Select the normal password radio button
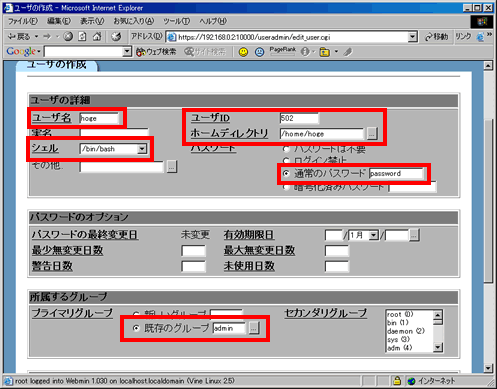The width and height of the screenshot is (497, 389). (286, 173)
